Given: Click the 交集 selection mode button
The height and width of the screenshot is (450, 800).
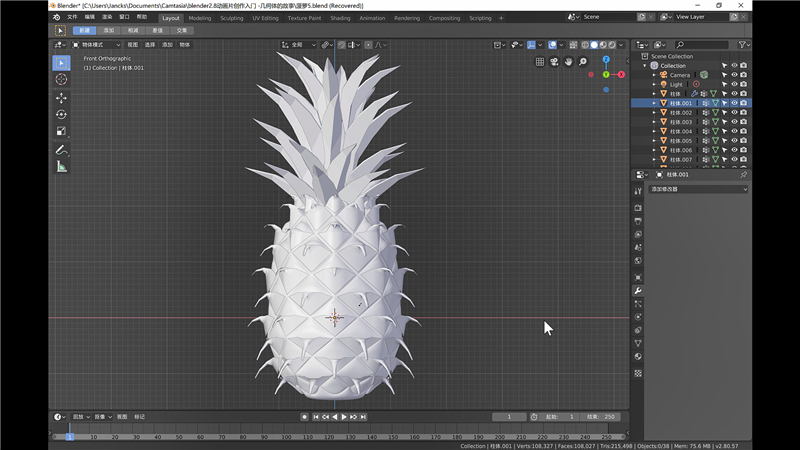Looking at the screenshot, I should 182,31.
